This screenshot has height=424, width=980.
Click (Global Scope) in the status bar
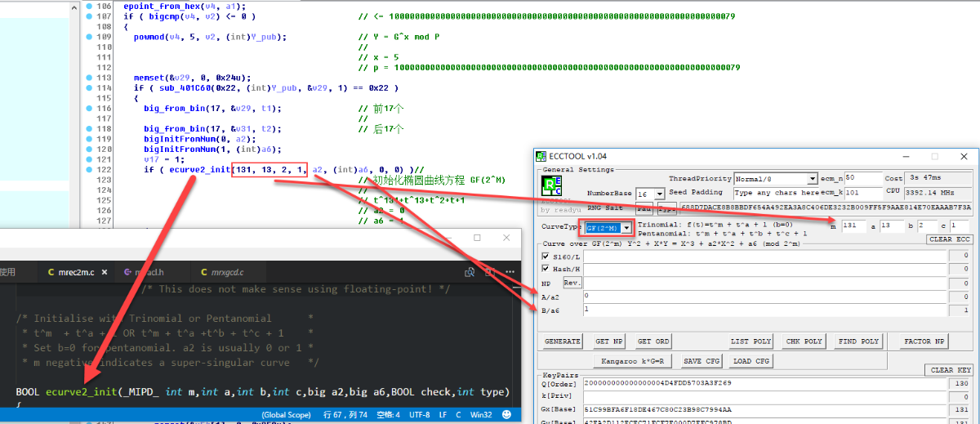coord(286,414)
